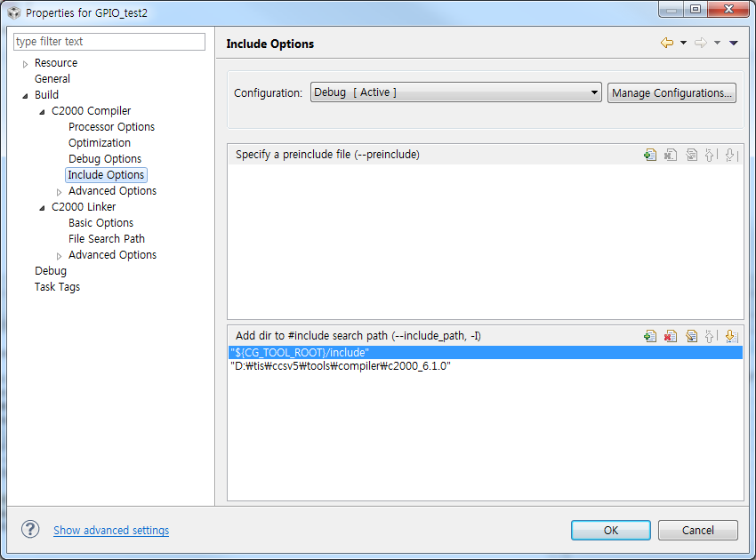The width and height of the screenshot is (756, 560).
Task: Click the back navigation arrow
Action: pyautogui.click(x=666, y=42)
